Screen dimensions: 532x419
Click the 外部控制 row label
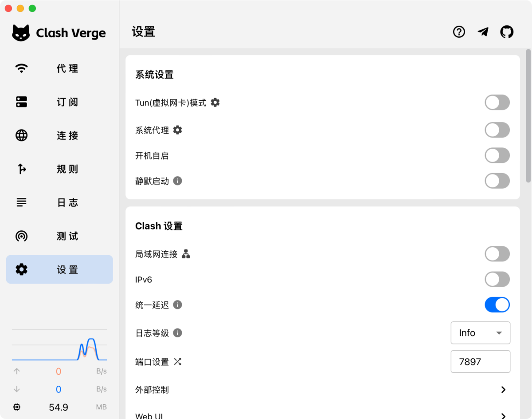click(x=152, y=390)
